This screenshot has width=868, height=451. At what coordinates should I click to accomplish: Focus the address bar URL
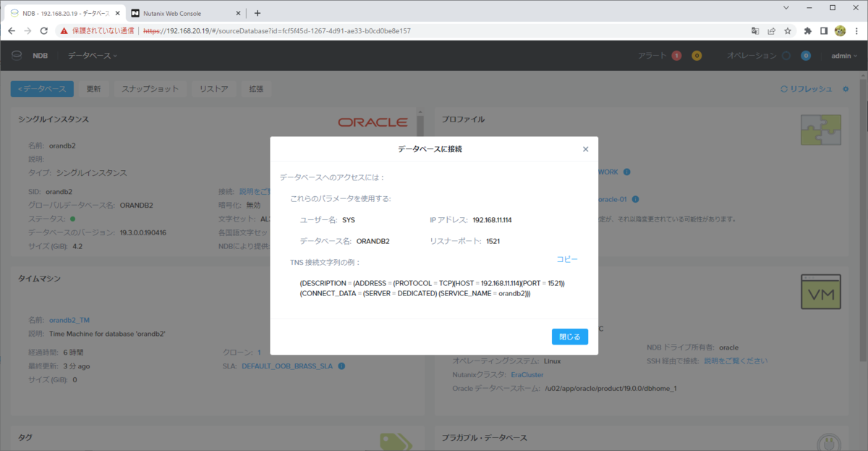click(x=277, y=31)
